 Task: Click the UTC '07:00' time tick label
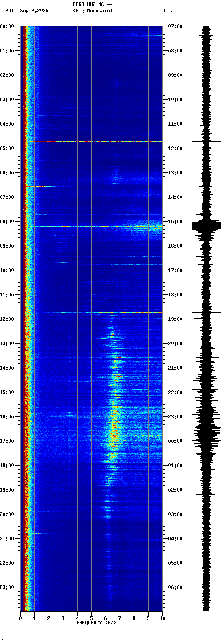(175, 26)
